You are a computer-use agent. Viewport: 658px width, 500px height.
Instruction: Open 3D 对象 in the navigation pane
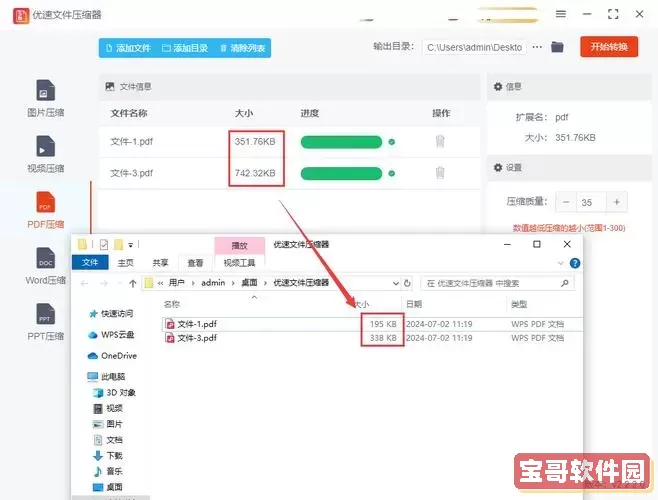tap(115, 393)
